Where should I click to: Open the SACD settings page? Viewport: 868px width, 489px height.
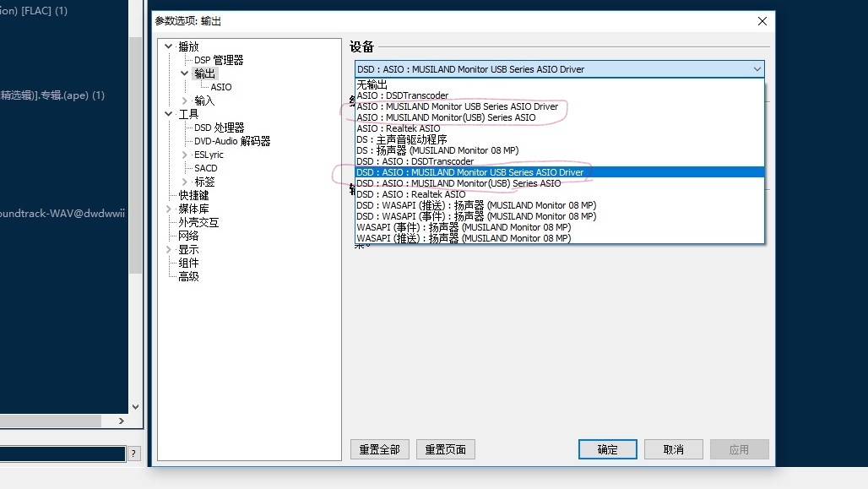click(205, 168)
